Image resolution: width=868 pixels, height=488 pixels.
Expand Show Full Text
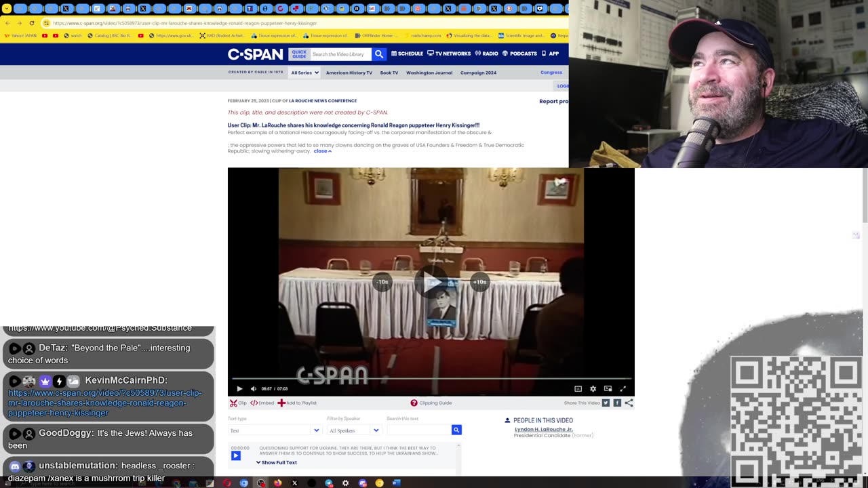pos(277,462)
